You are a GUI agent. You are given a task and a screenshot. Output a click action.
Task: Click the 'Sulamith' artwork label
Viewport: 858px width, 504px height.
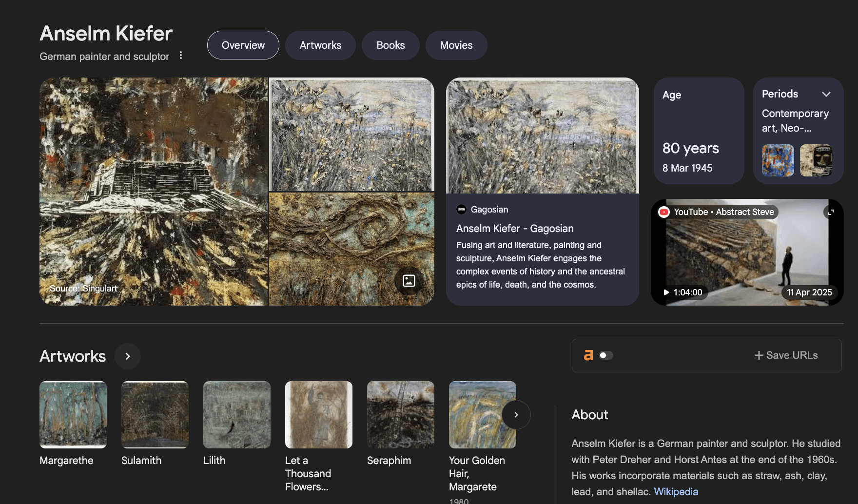click(x=141, y=461)
